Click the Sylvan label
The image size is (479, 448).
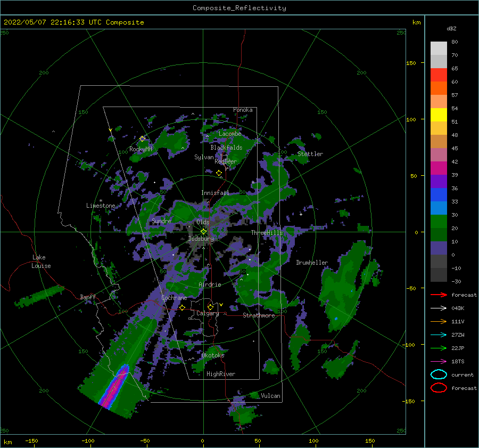pos(204,157)
